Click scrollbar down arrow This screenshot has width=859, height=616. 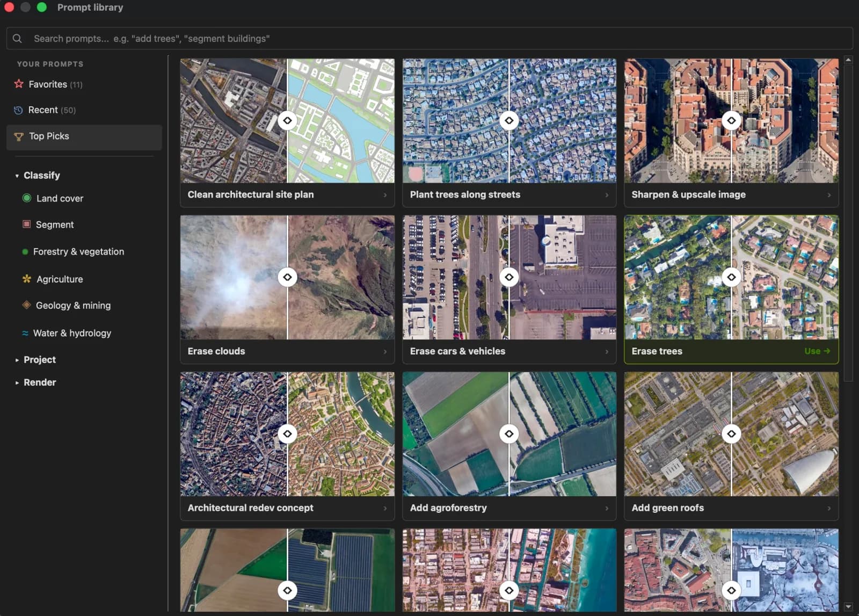(848, 607)
